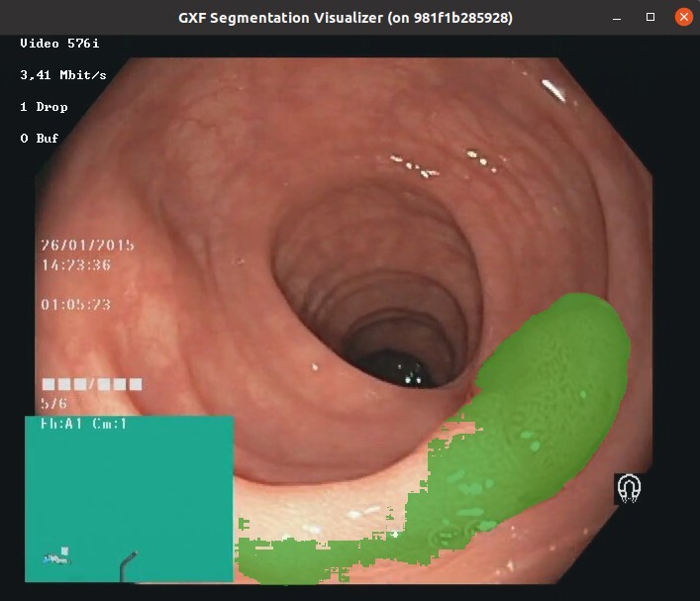Click the 14:23:36 time stamp

click(75, 265)
